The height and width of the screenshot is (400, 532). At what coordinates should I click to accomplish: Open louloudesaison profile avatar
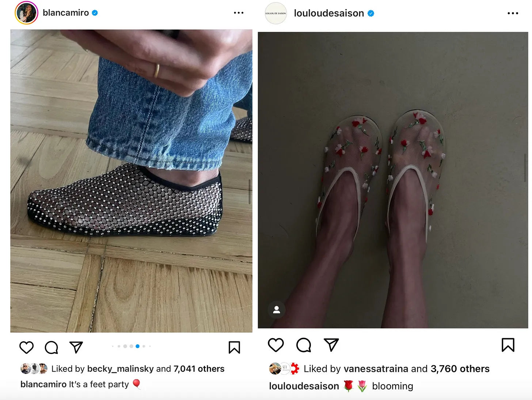(276, 13)
